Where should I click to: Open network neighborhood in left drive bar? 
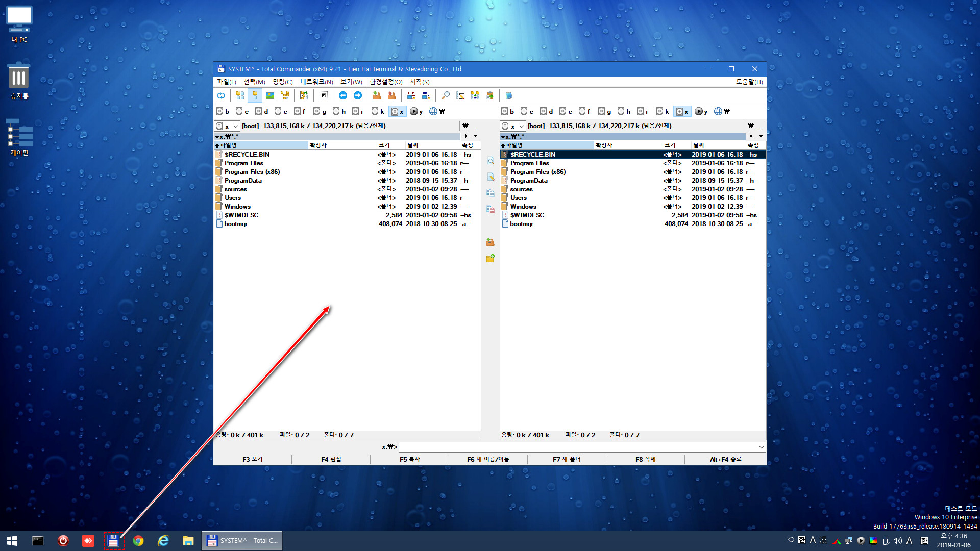point(437,111)
